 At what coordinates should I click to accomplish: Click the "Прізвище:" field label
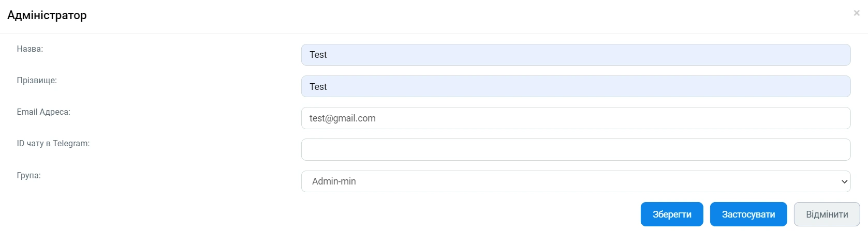point(37,81)
